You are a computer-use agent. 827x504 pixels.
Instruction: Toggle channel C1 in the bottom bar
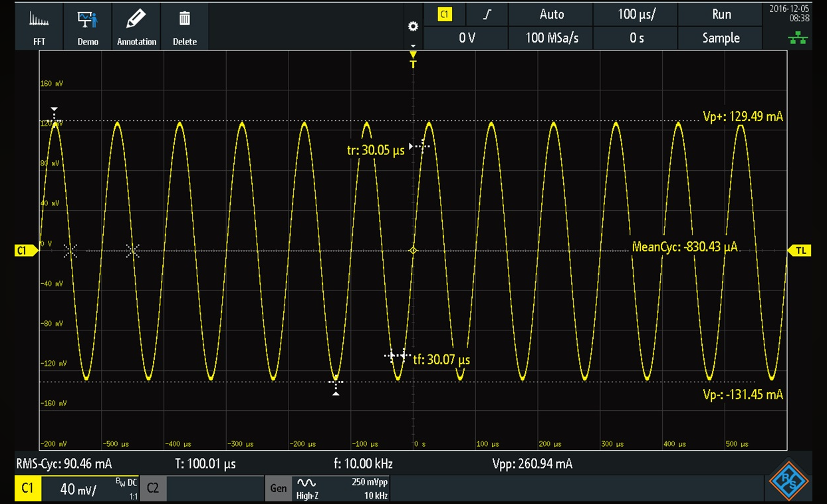point(27,489)
